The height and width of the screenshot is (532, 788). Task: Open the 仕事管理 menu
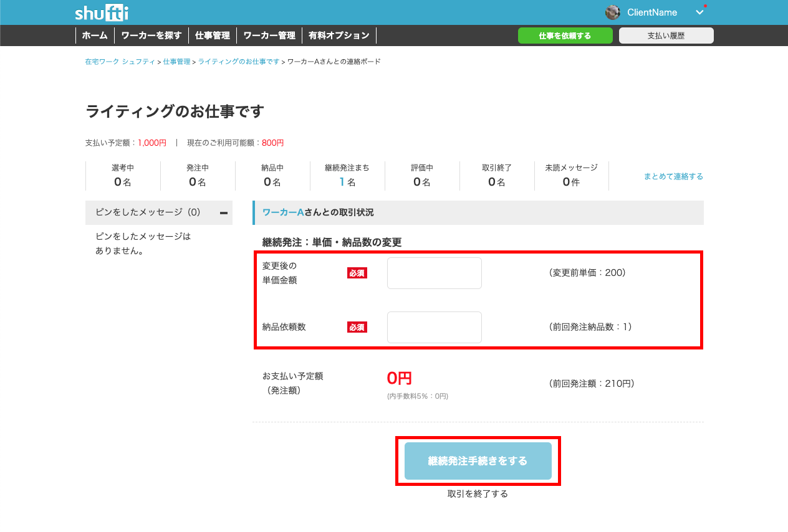click(213, 36)
